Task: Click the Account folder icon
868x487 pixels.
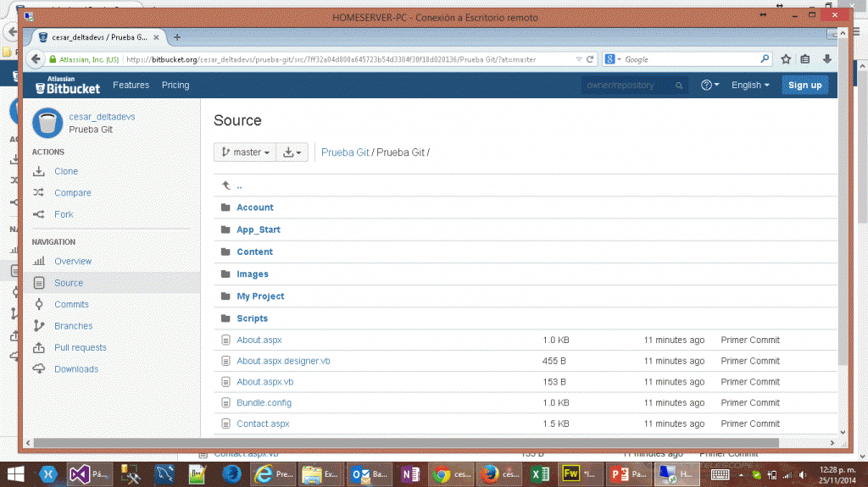Action: (225, 207)
